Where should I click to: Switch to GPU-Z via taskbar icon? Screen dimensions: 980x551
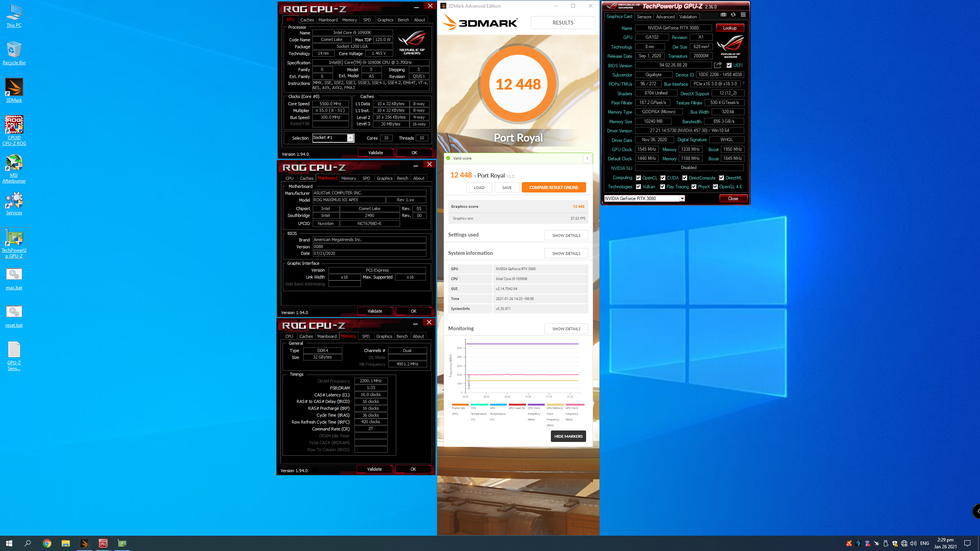coord(122,543)
